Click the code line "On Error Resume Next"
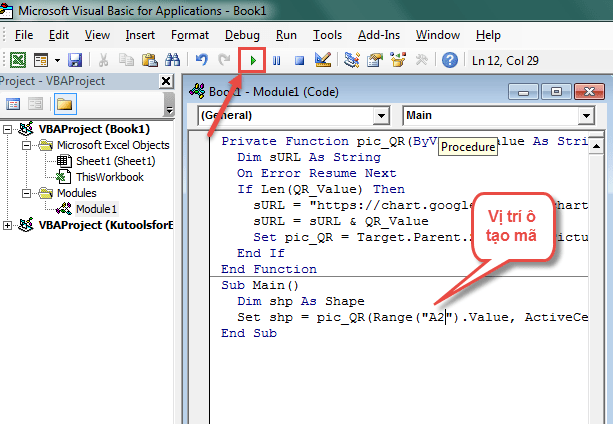The width and height of the screenshot is (613, 424). [317, 173]
